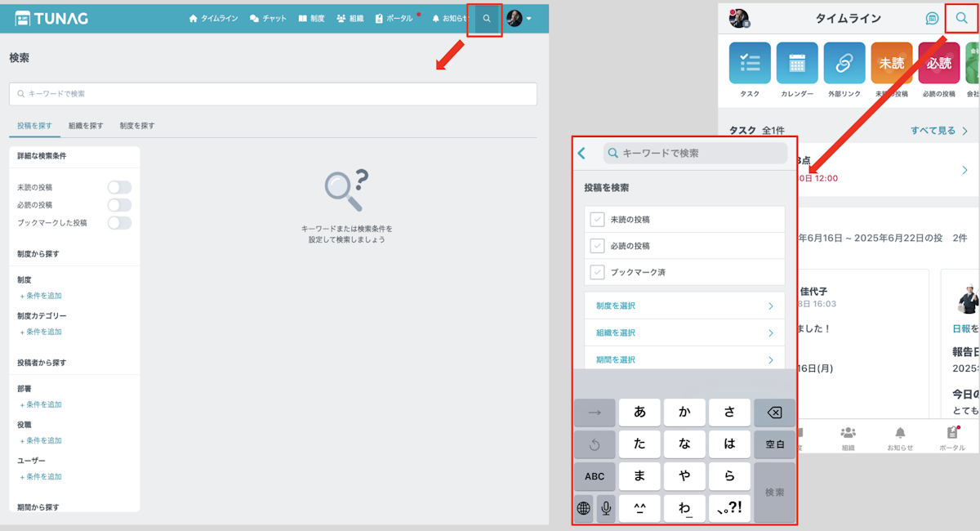Click 条件を追加 under 部署
Screen dimensions: 980x531
click(x=41, y=404)
